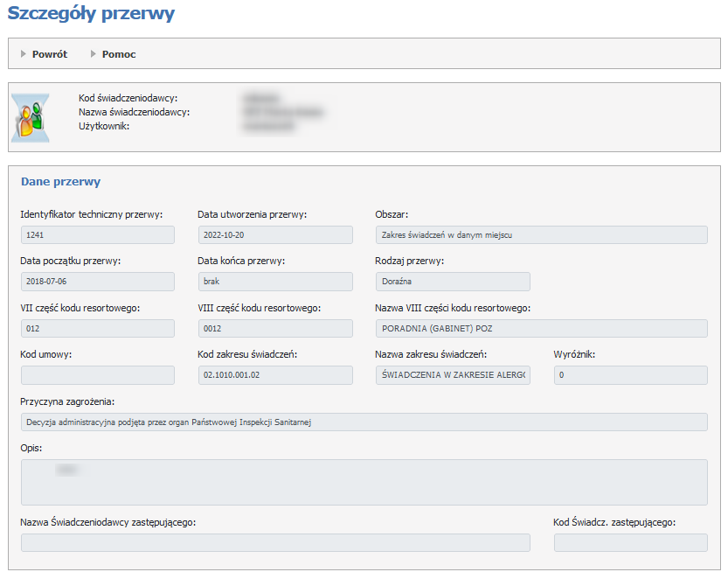Focus the Kod zakresu świadczeń field
Viewport: 728px width, 579px height.
[x=274, y=375]
